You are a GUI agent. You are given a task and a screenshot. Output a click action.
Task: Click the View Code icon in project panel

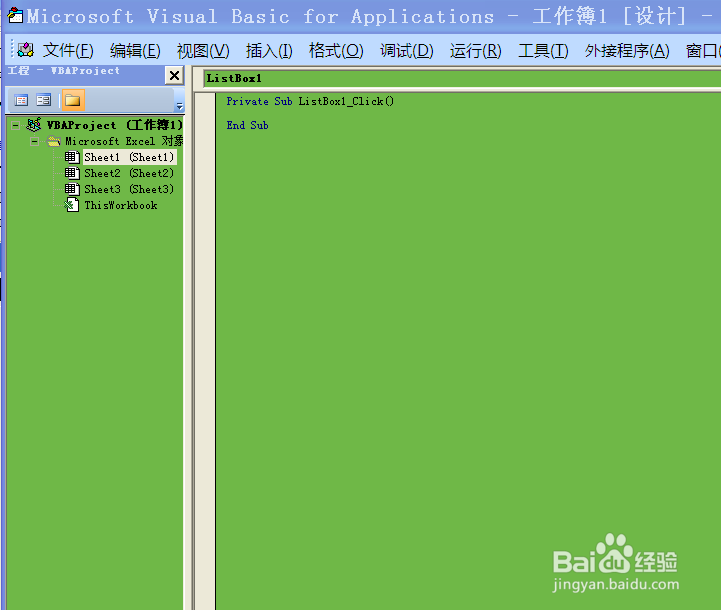[21, 100]
